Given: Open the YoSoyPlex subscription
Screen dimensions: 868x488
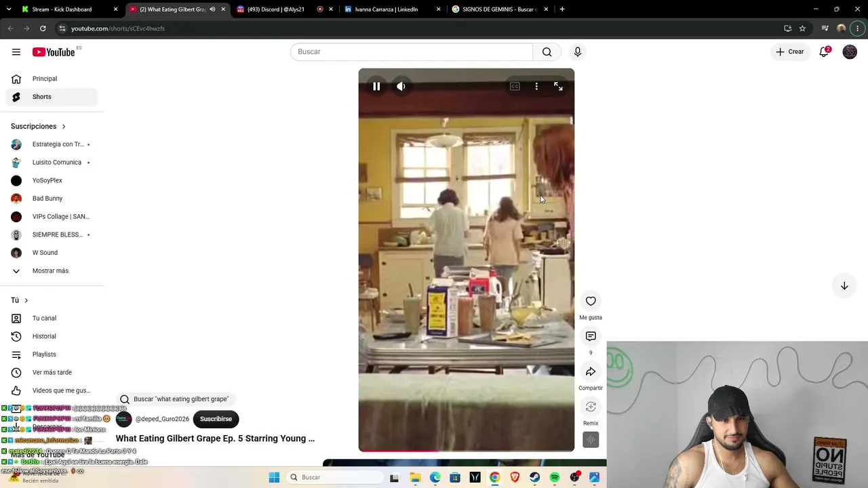Looking at the screenshot, I should point(52,180).
